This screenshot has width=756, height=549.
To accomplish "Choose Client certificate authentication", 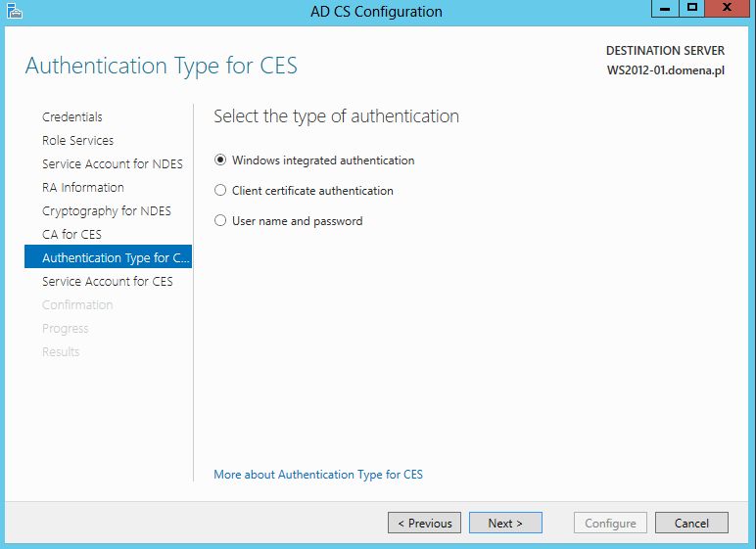I will click(304, 191).
